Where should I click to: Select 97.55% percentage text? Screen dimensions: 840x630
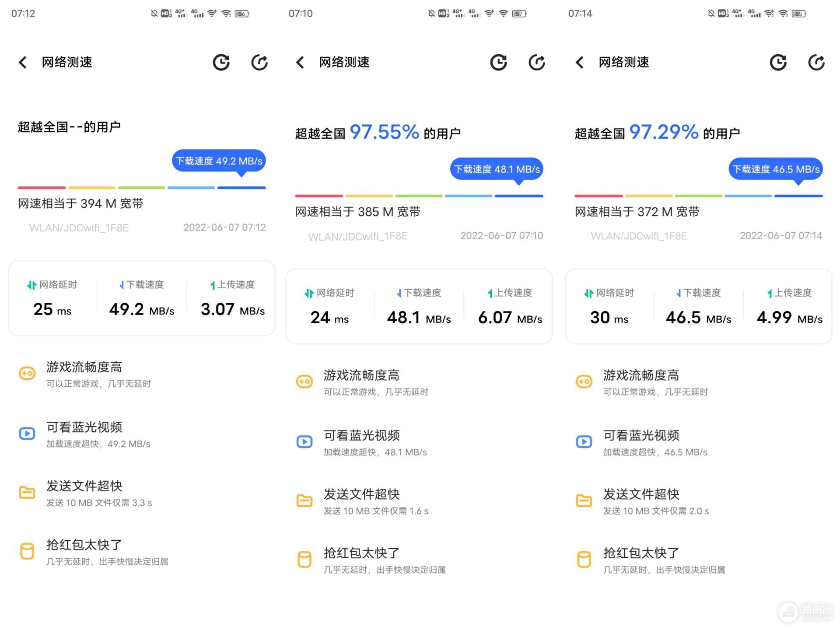click(385, 132)
